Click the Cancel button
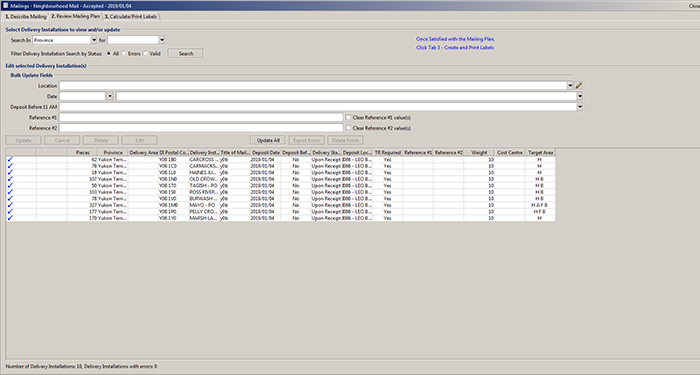 click(62, 140)
